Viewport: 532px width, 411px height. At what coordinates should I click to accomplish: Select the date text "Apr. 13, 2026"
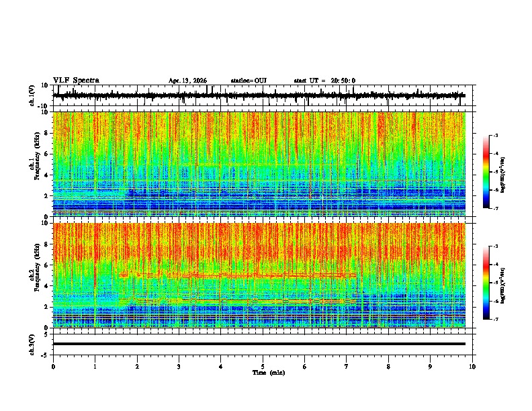[x=187, y=81]
